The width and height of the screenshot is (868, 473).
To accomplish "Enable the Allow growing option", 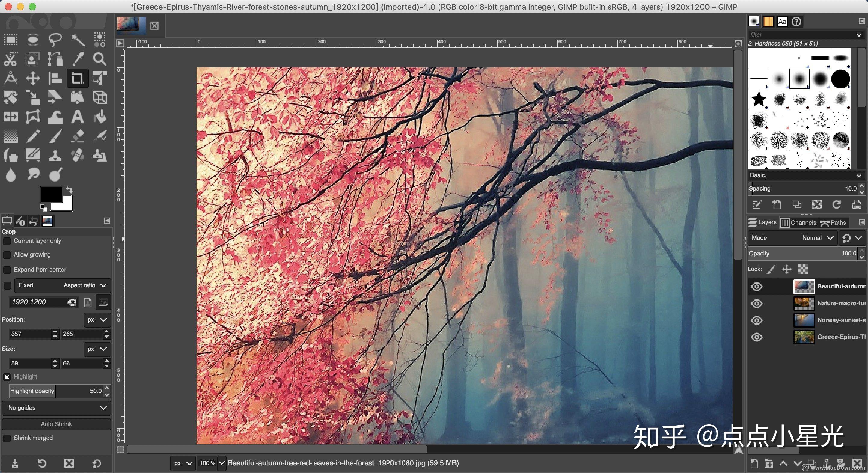I will coord(7,255).
